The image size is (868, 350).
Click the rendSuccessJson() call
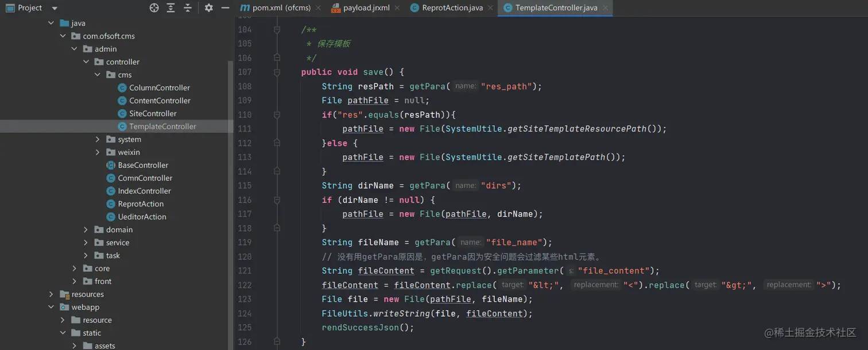pos(367,328)
